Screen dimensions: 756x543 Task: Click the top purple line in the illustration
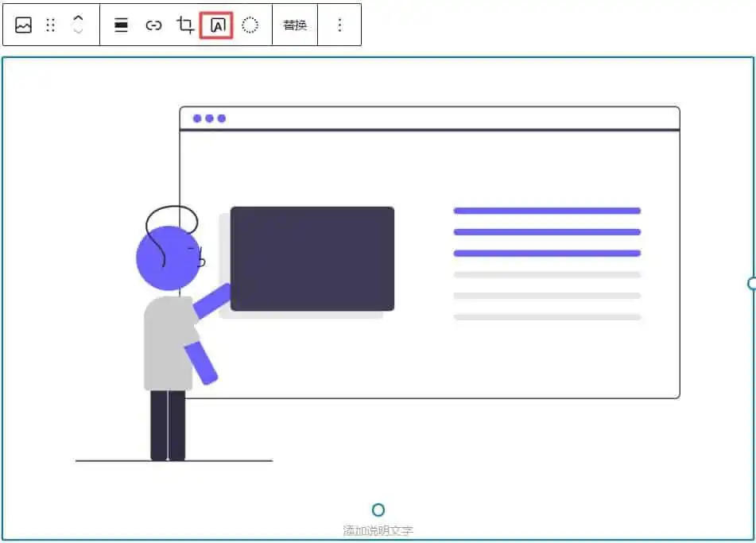click(547, 211)
